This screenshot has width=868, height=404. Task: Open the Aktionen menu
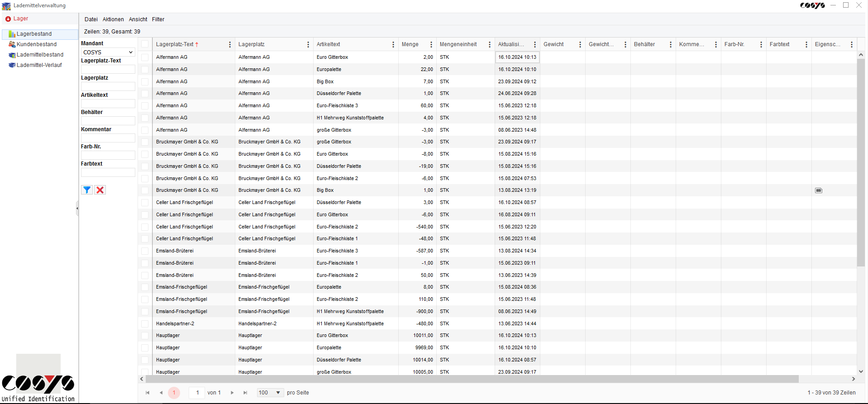(113, 19)
